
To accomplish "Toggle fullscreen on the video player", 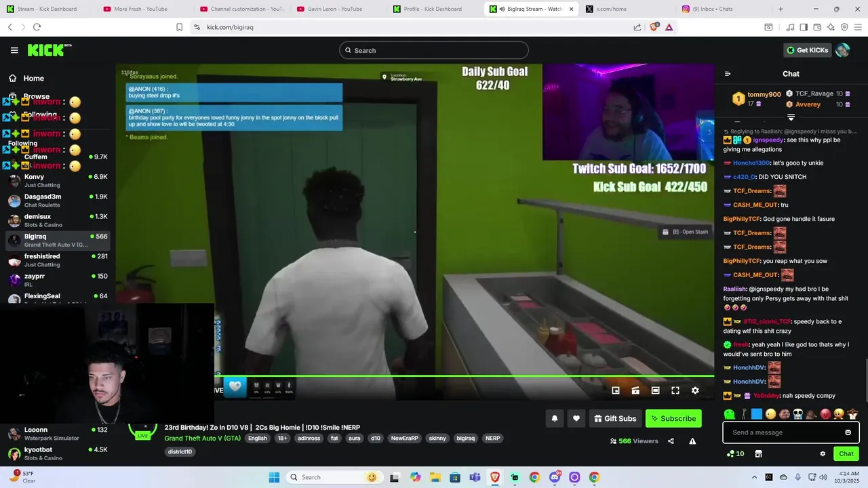I will coord(675,390).
